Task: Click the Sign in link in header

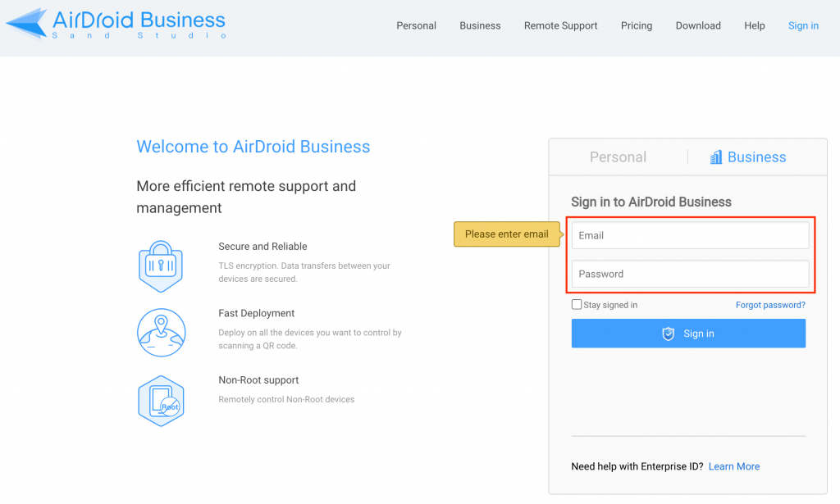Action: point(803,25)
